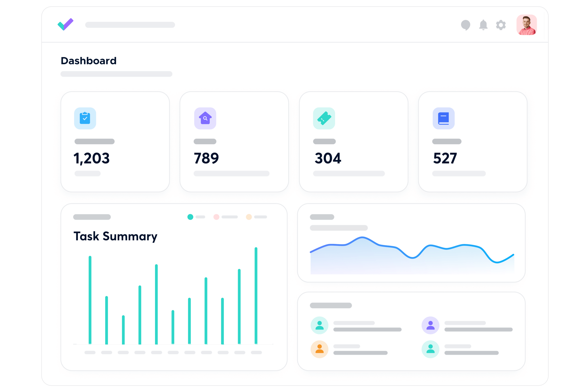Image resolution: width=584 pixels, height=392 pixels.
Task: Click the teal legend dot in Task Summary
Action: coord(190,217)
